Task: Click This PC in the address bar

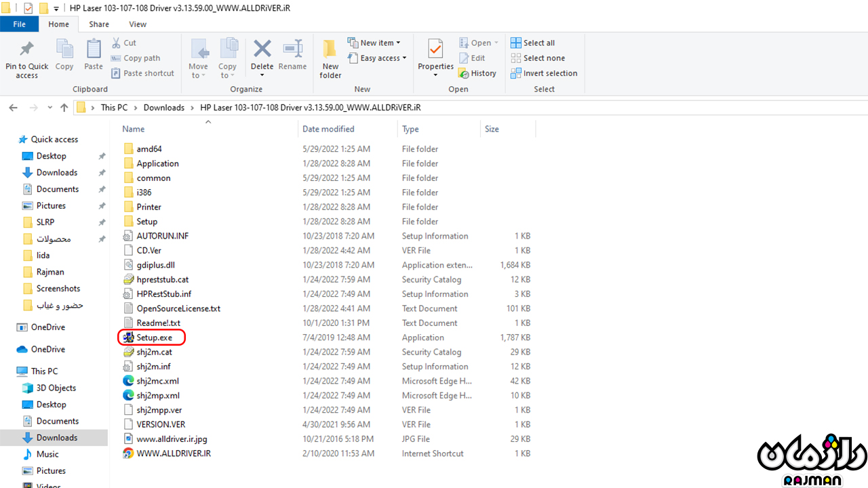Action: [114, 108]
